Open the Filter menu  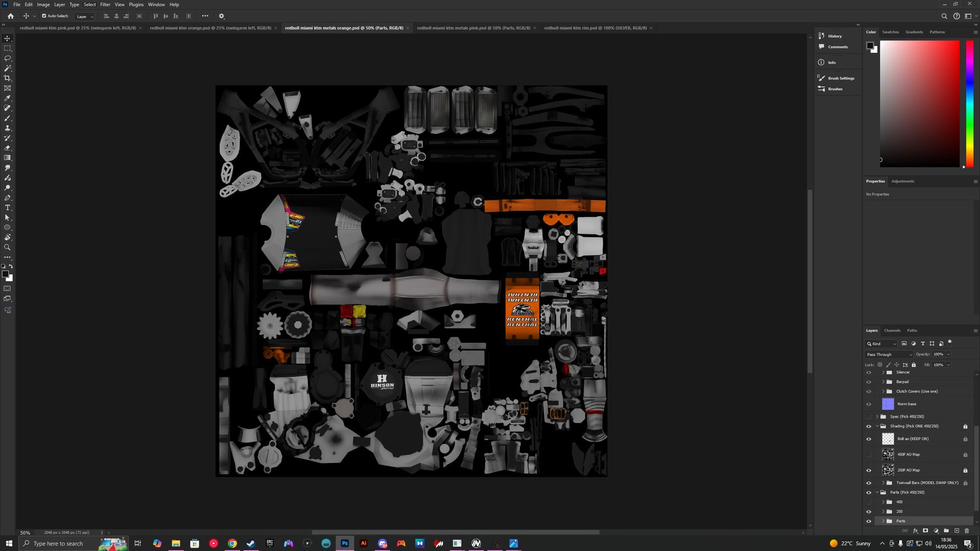point(105,5)
